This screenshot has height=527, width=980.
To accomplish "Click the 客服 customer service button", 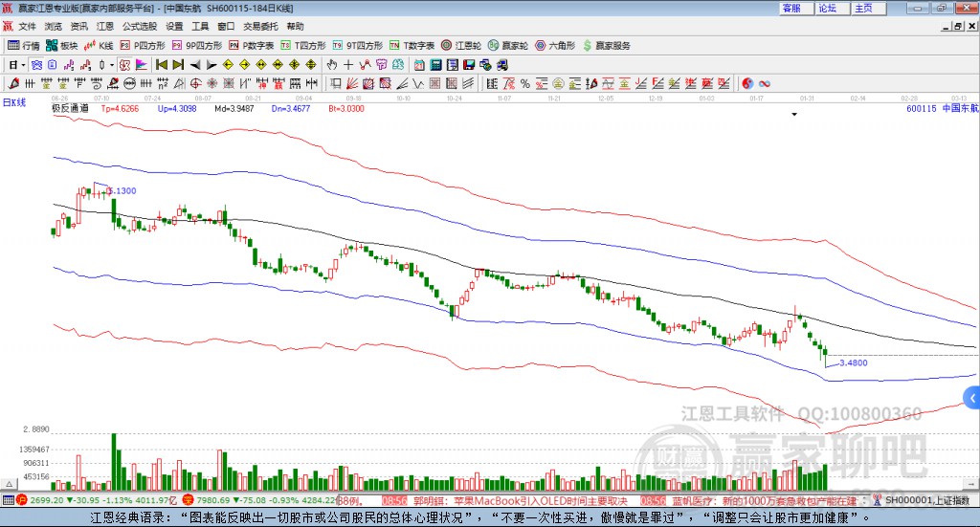I will point(791,8).
